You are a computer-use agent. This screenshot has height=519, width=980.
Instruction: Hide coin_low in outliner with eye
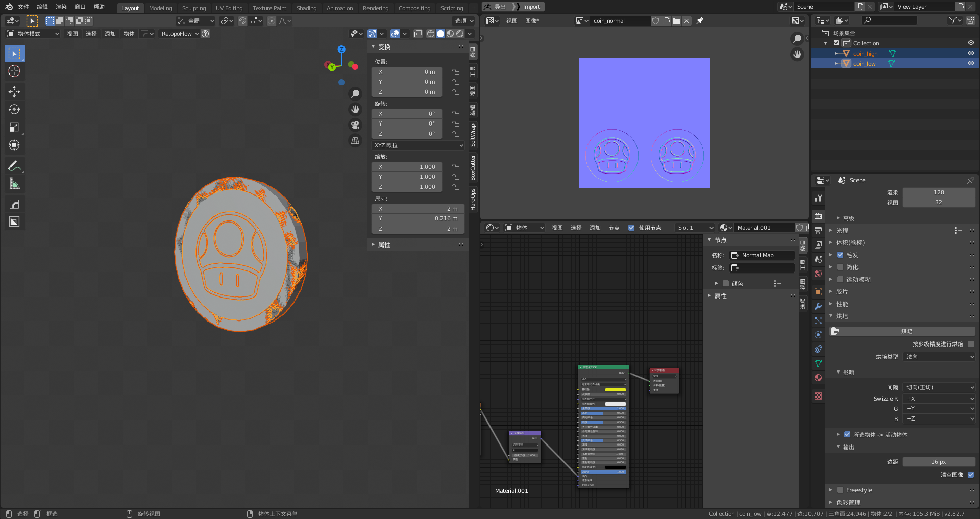click(971, 63)
